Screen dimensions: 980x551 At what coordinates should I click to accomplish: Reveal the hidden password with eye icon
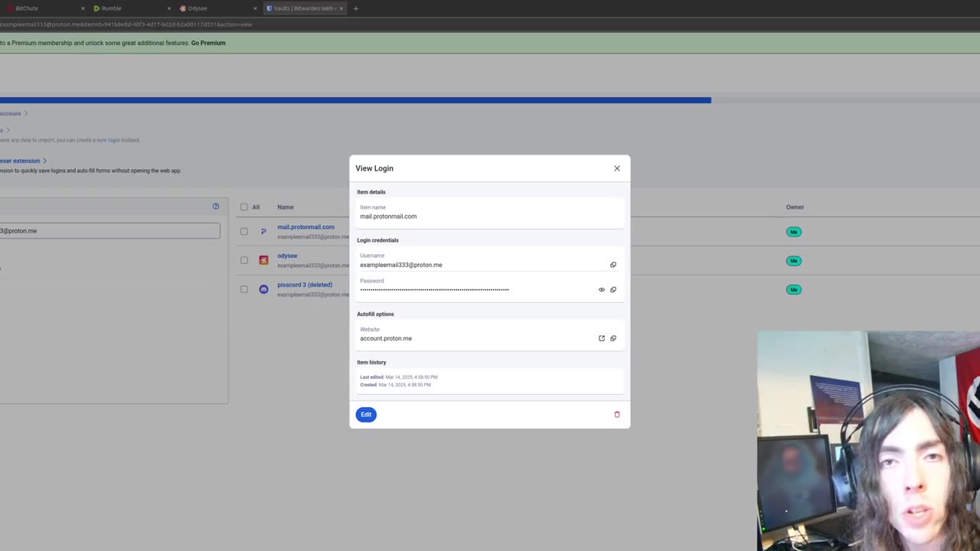[601, 290]
